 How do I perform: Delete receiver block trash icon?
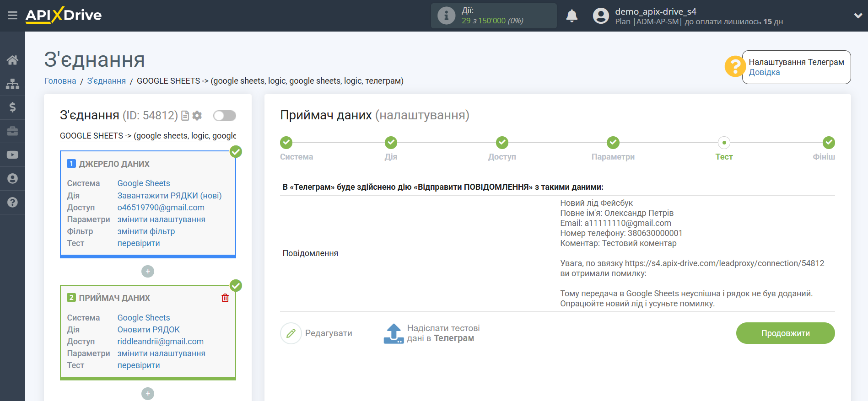coord(225,298)
